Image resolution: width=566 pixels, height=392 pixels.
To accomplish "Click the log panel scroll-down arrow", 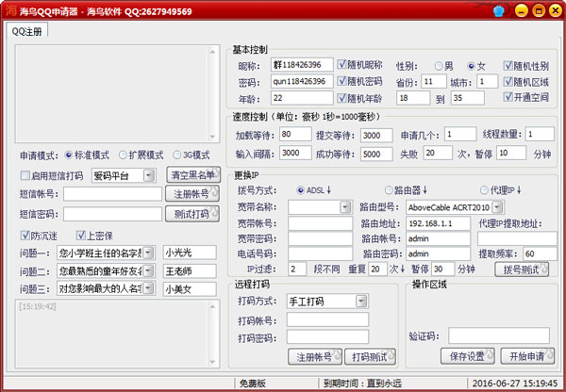I will 213,362.
